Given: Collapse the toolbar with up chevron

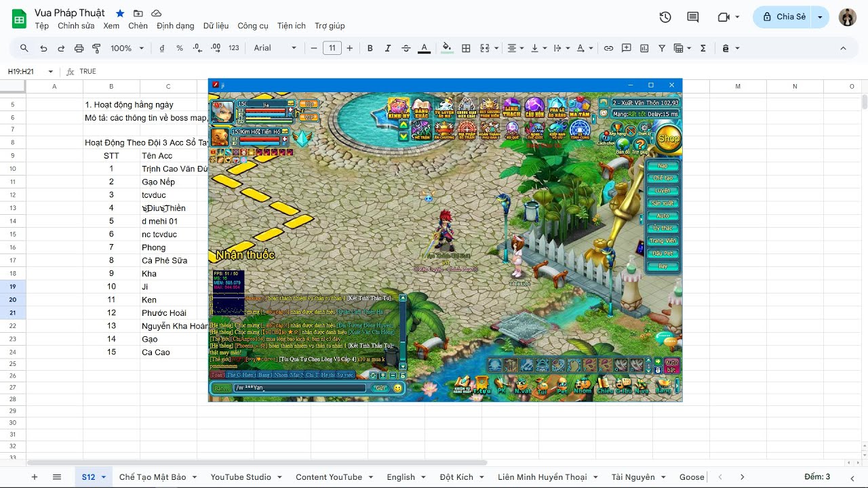Looking at the screenshot, I should 844,48.
